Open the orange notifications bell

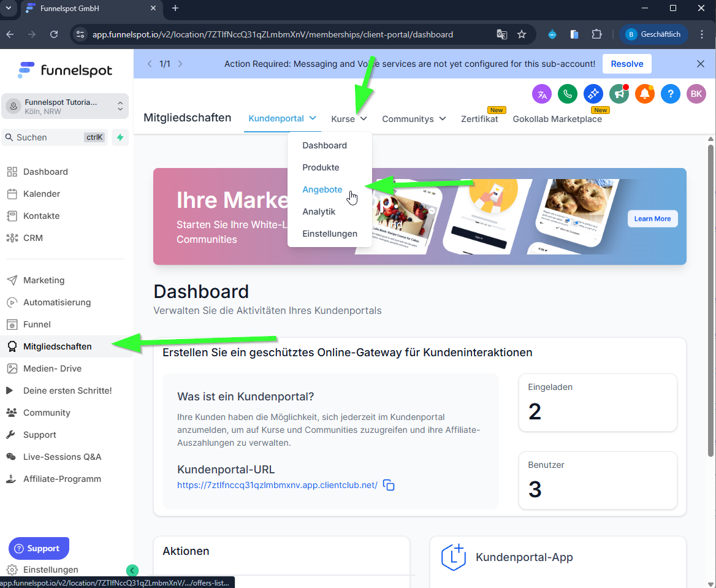[645, 94]
